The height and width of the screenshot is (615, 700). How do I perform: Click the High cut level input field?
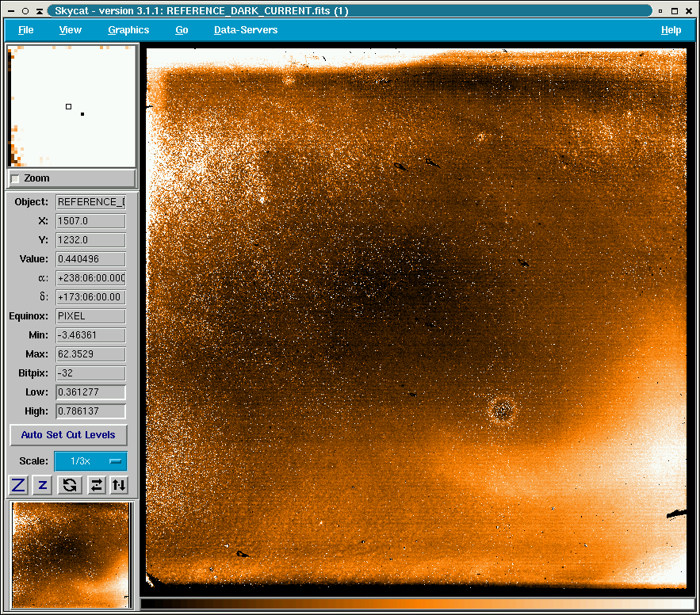tap(90, 411)
